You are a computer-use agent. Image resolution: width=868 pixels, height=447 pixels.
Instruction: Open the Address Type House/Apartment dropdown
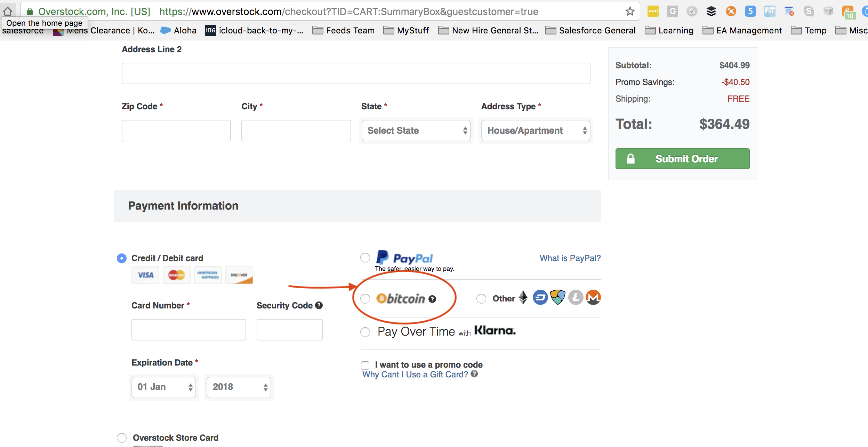coord(536,131)
